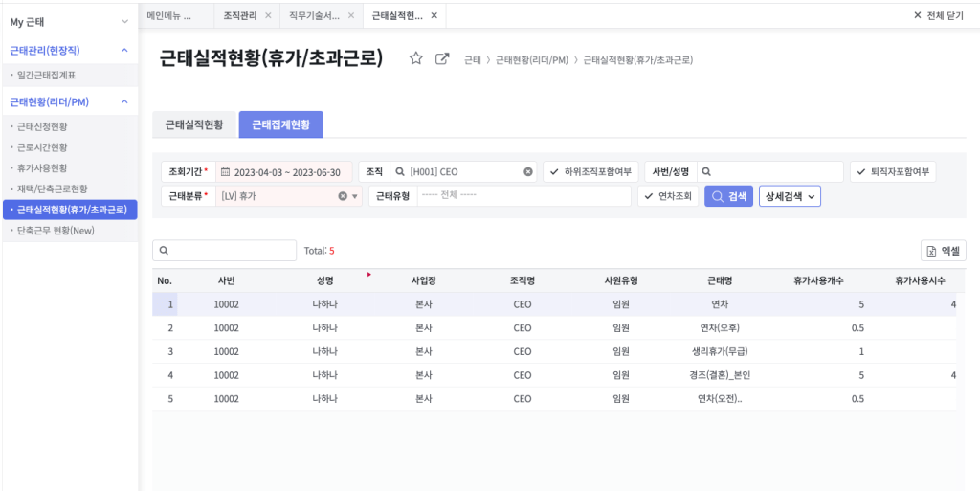Select 근태실적현황(휴가/초과근로) sidebar item
Screen dimensions: 980x491
pyautogui.click(x=69, y=210)
